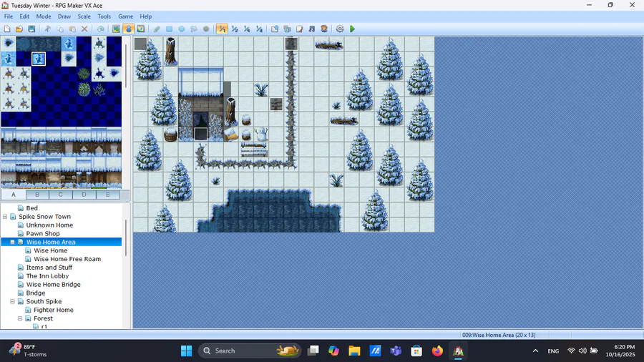Pick the highlighted ice crystal tile in palette

pyautogui.click(x=38, y=59)
